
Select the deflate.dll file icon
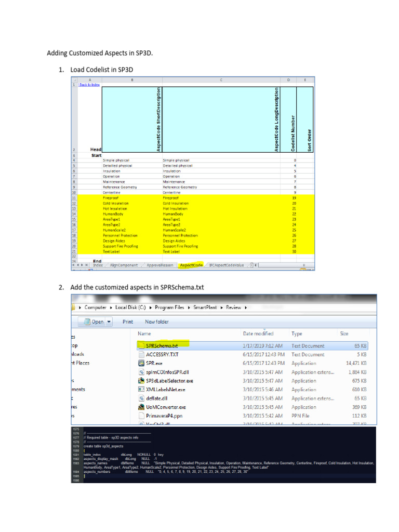pyautogui.click(x=141, y=398)
